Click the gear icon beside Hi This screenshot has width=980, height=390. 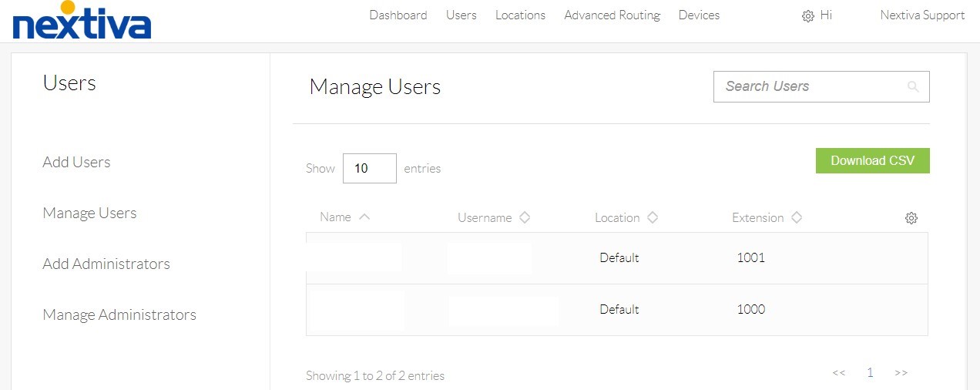tap(807, 16)
